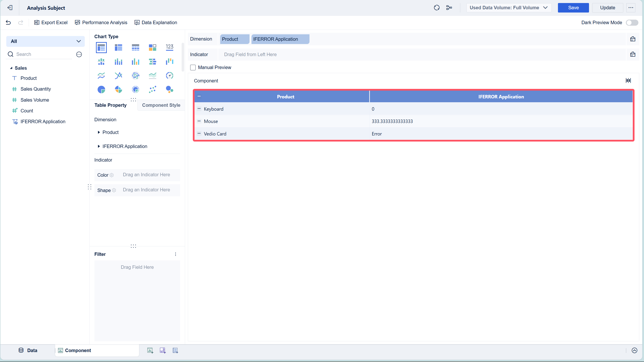Collapse the Keyboard row in table
The width and height of the screenshot is (644, 362).
199,109
